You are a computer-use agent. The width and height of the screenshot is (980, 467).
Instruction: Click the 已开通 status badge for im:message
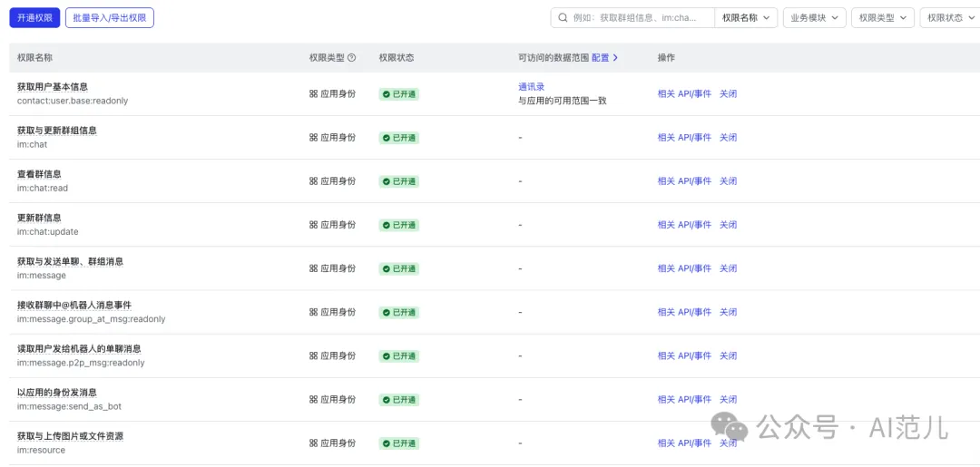click(398, 268)
